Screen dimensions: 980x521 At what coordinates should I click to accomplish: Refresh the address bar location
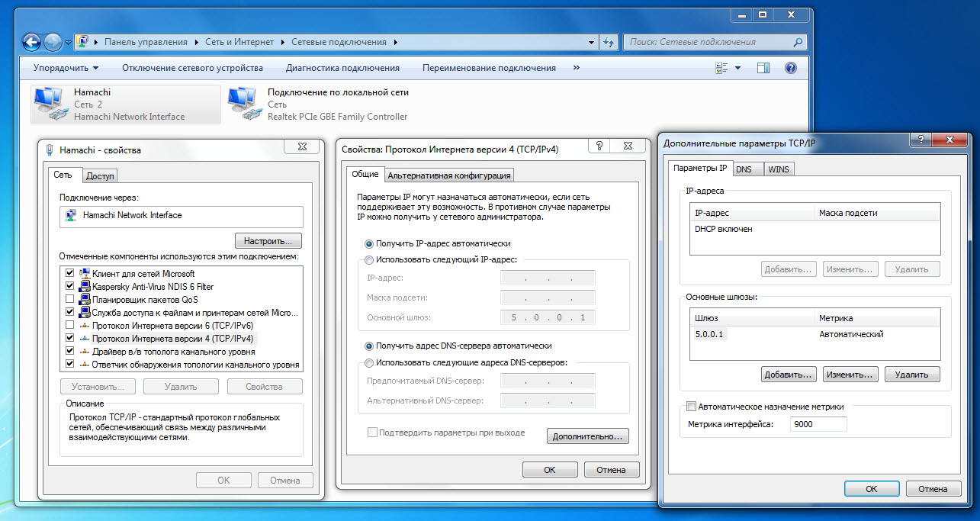tap(609, 43)
